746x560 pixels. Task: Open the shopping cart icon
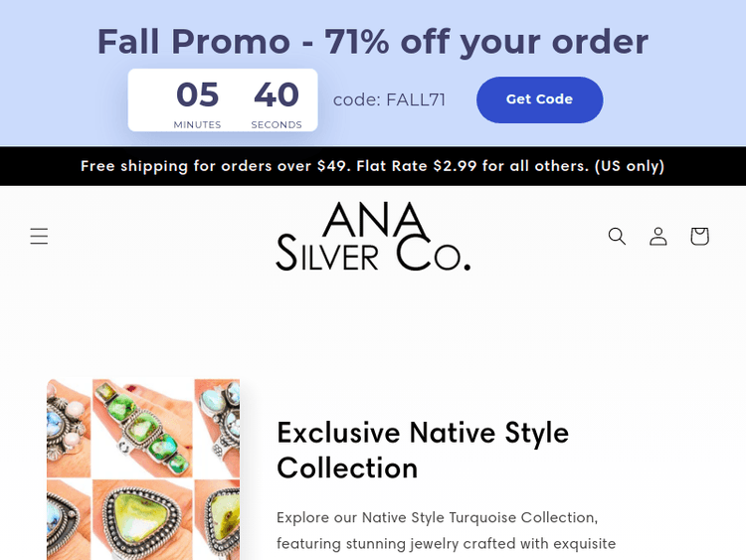pos(699,236)
